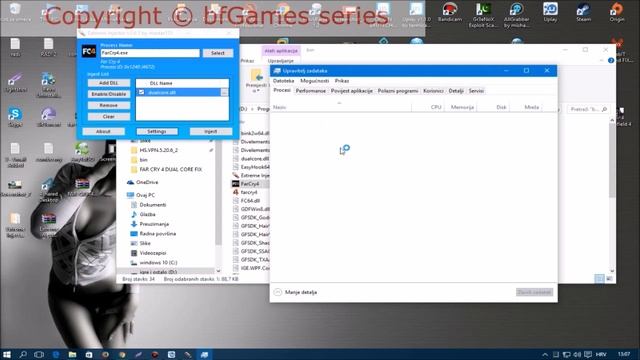
Task: Sort by the Naziv column in Task Manager
Action: coord(341,107)
